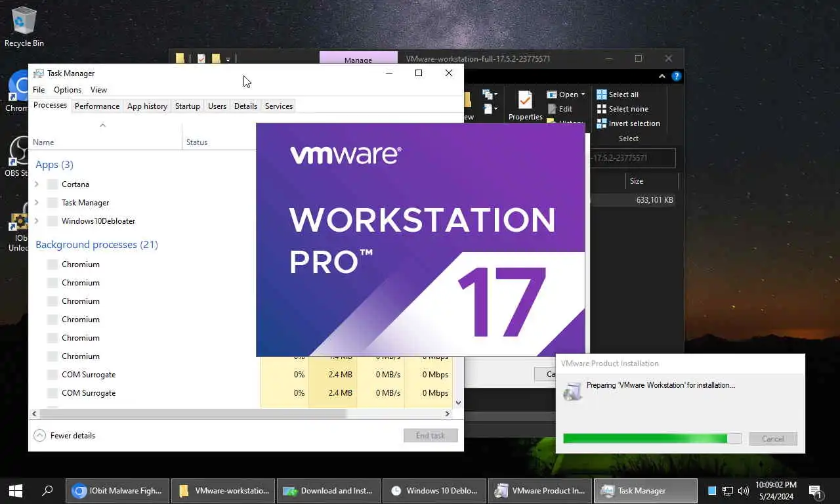The height and width of the screenshot is (504, 840).
Task: Click the blue square tray icon
Action: tap(712, 490)
